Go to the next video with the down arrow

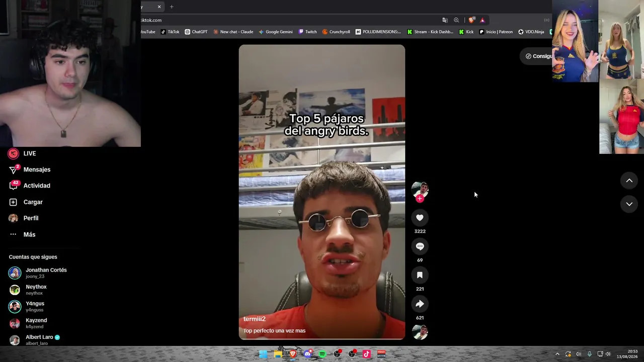pyautogui.click(x=629, y=204)
